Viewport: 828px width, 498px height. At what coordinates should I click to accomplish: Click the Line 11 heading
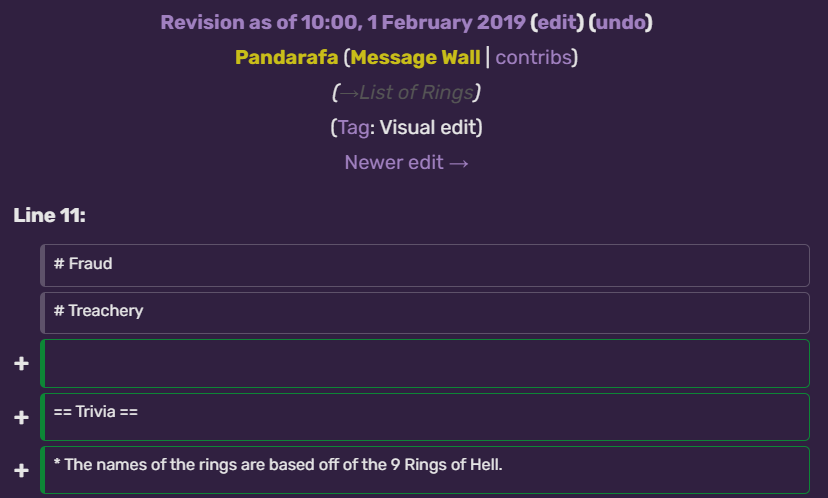pos(49,215)
